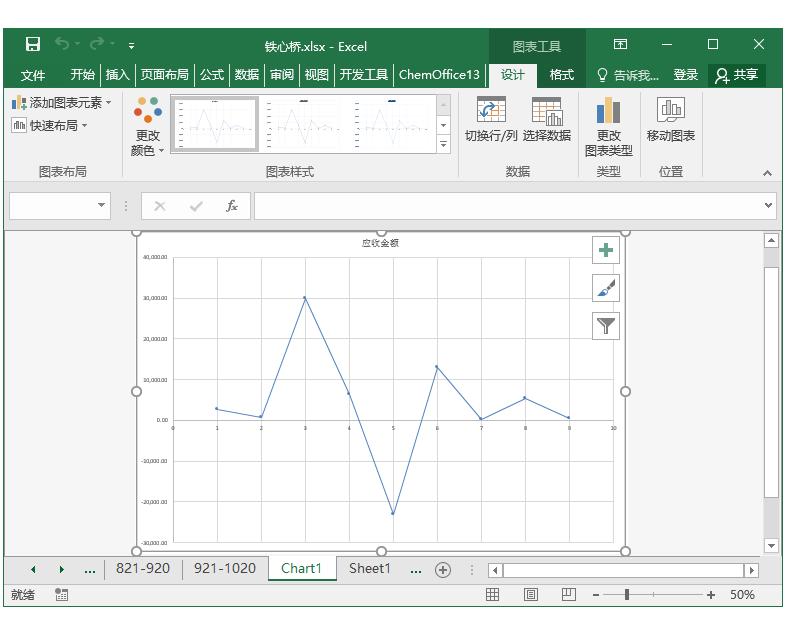786x632 pixels.
Task: Open the 更改颜色 palette dropdown
Action: click(x=147, y=126)
